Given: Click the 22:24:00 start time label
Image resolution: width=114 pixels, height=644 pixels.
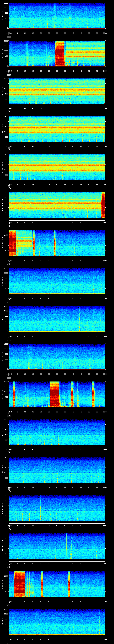Looking at the screenshot, I should [9, 109].
